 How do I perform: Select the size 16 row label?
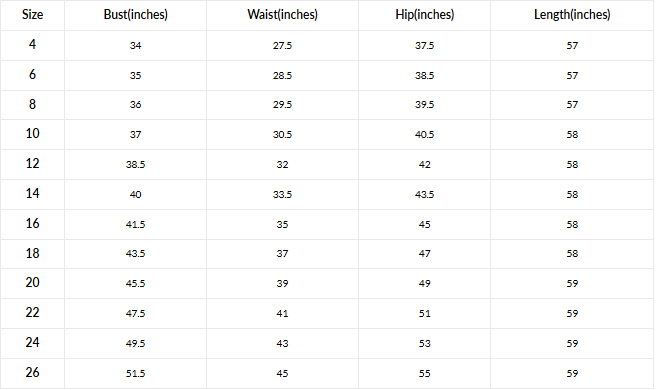click(32, 223)
